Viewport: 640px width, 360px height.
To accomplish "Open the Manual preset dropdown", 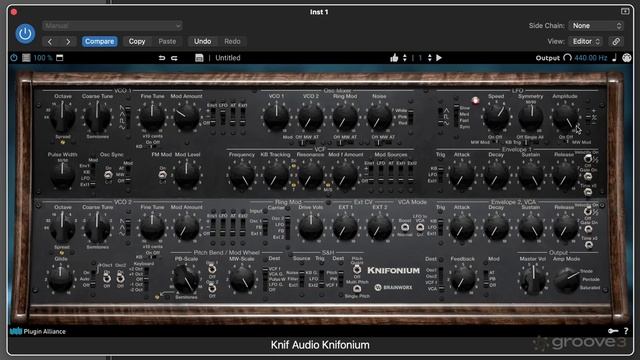I will point(112,26).
